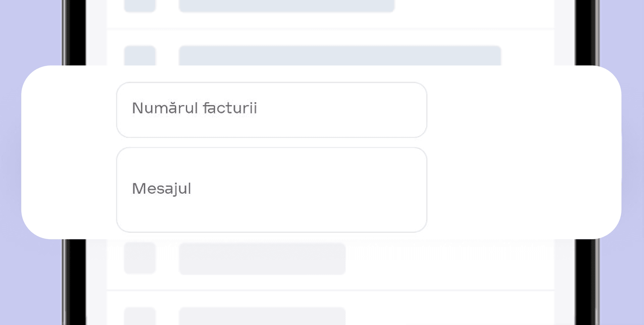
Task: Click the 'Numărul facturii' placeholder text
Action: click(x=195, y=108)
